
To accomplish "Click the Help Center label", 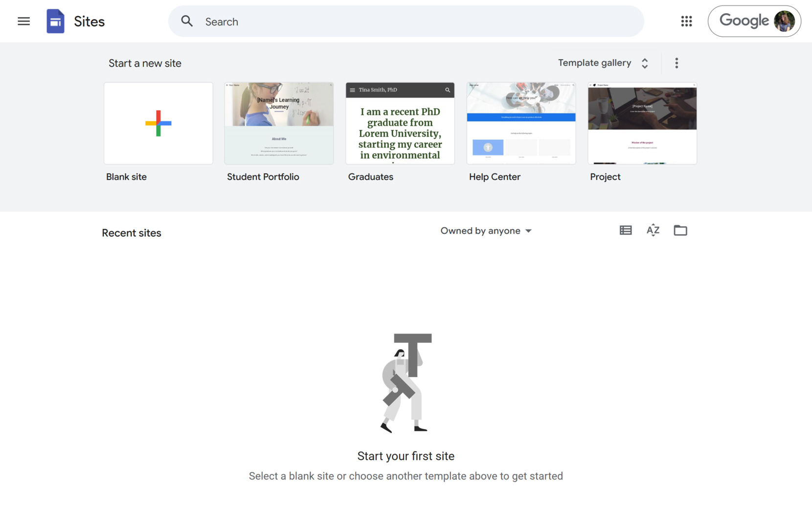I will point(495,177).
